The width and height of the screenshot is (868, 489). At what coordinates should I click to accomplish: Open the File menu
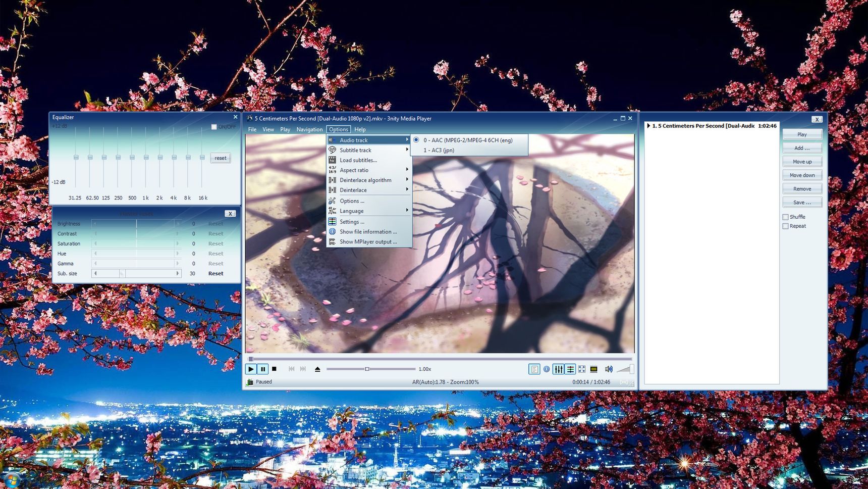252,129
